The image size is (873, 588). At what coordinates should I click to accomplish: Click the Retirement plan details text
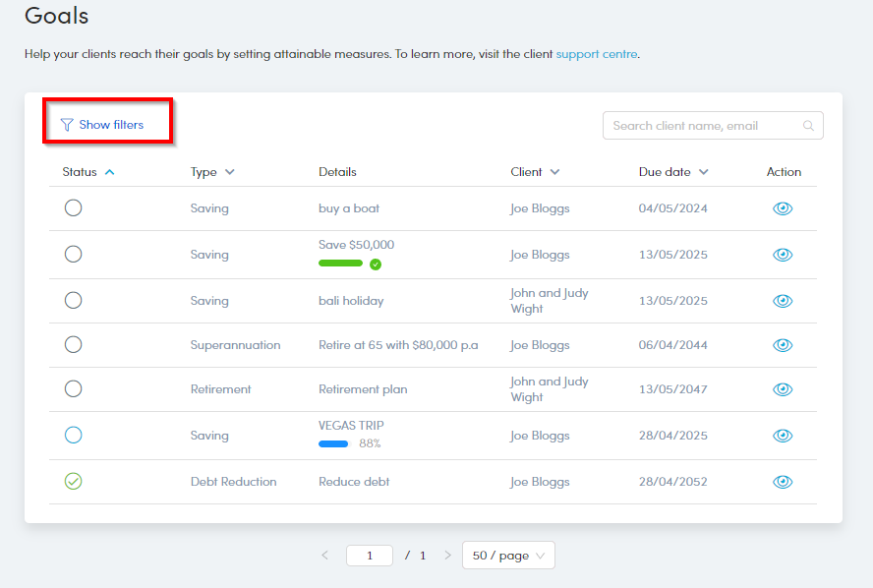[363, 389]
